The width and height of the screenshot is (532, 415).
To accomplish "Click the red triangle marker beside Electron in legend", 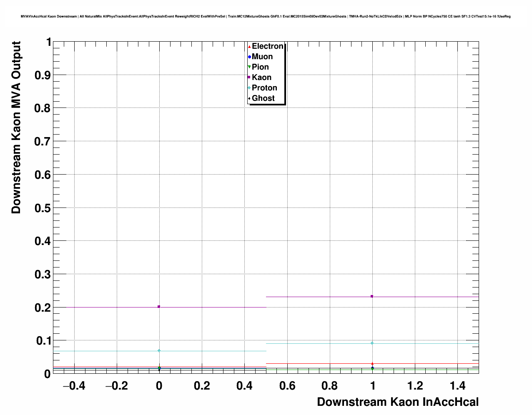I will tap(249, 46).
